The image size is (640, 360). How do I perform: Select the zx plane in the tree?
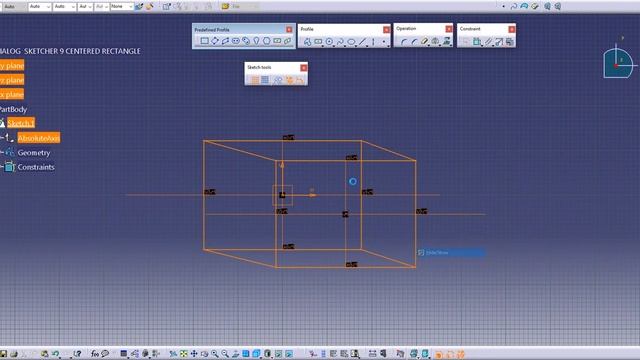pyautogui.click(x=12, y=94)
